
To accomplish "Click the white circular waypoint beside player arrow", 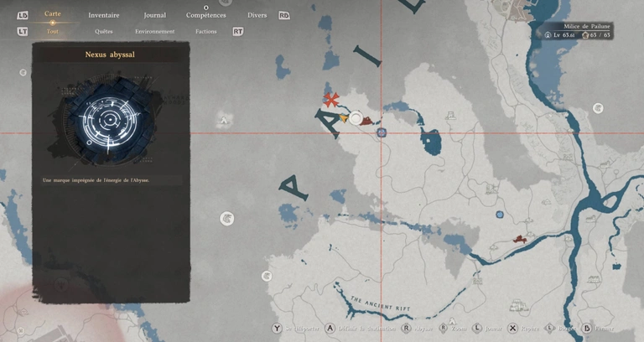I will pos(356,118).
